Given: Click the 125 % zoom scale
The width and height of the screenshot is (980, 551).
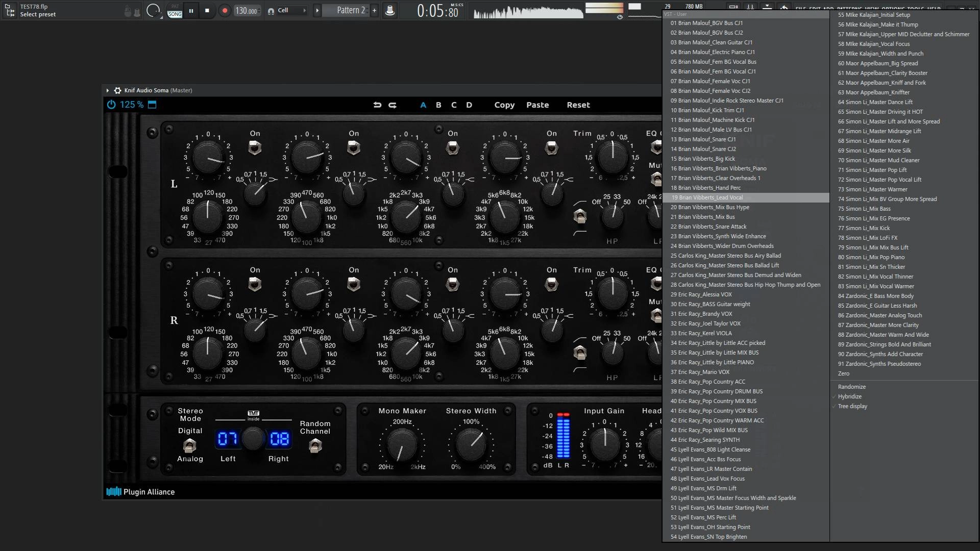Looking at the screenshot, I should (132, 105).
